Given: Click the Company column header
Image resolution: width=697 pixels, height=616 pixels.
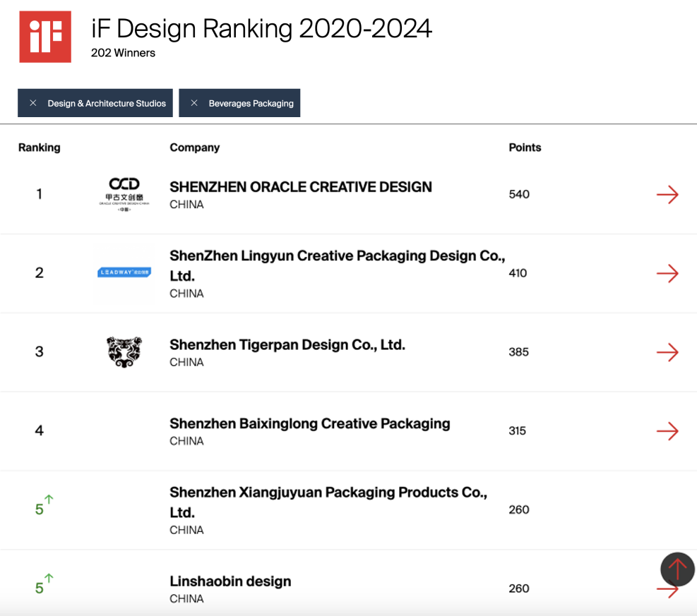Looking at the screenshot, I should [x=195, y=147].
